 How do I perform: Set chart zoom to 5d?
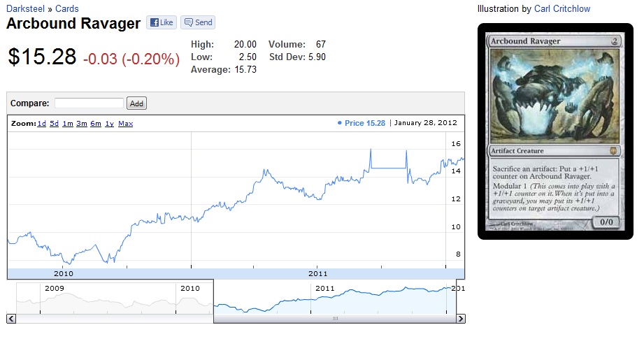pyautogui.click(x=54, y=124)
